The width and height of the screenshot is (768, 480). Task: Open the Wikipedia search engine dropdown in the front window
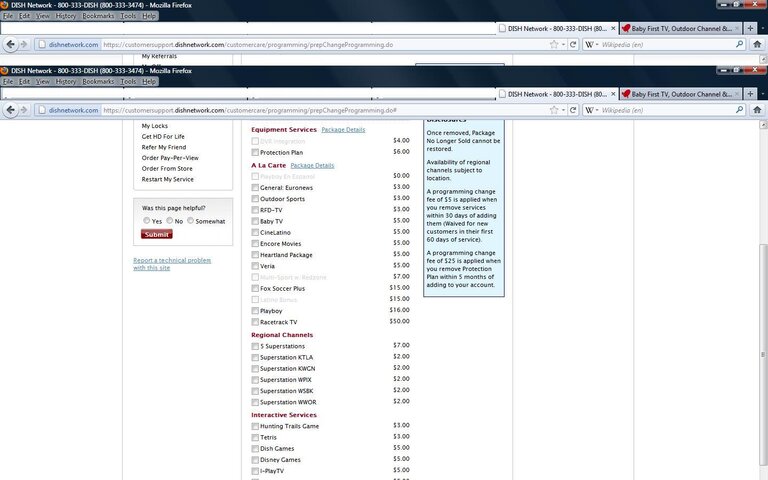[591, 110]
